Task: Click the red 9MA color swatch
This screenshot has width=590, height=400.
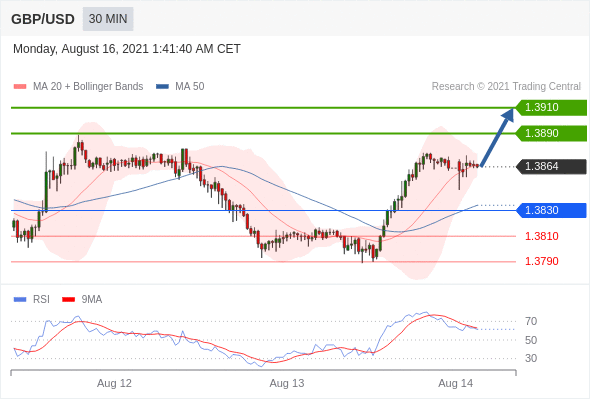Action: (68, 300)
